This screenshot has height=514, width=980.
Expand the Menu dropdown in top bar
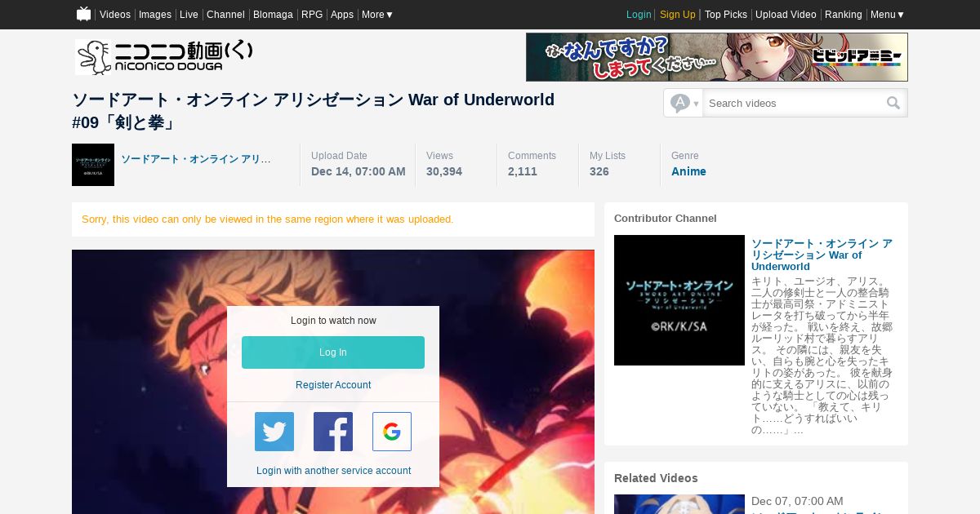coord(887,15)
